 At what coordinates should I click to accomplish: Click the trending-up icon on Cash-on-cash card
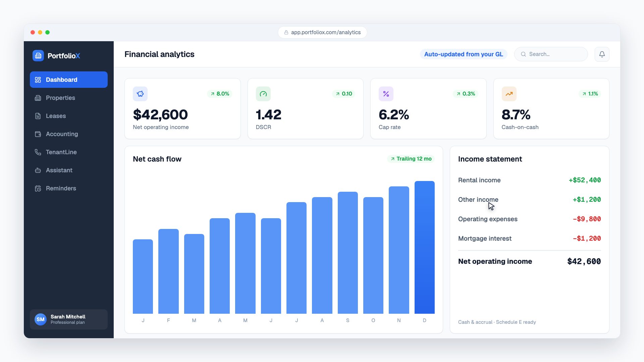(509, 94)
